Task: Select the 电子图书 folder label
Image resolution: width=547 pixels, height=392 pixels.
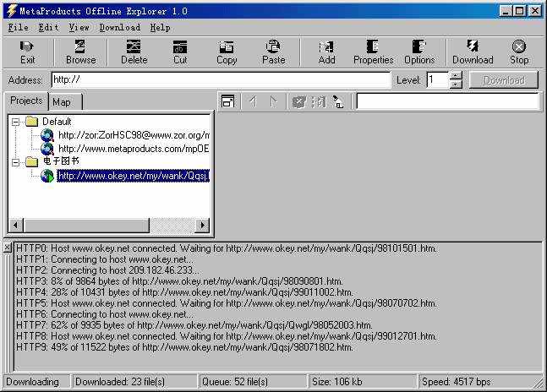Action: point(61,161)
